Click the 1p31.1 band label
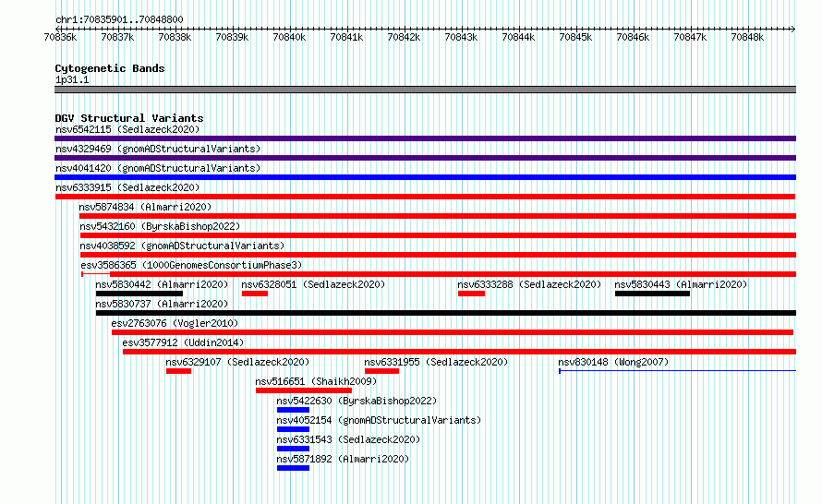This screenshot has width=822, height=504. coord(72,79)
